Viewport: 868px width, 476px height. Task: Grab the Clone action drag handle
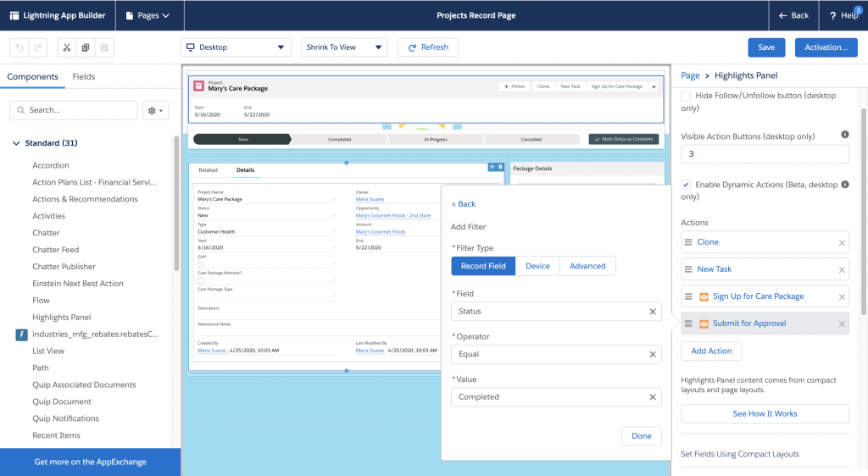point(688,242)
